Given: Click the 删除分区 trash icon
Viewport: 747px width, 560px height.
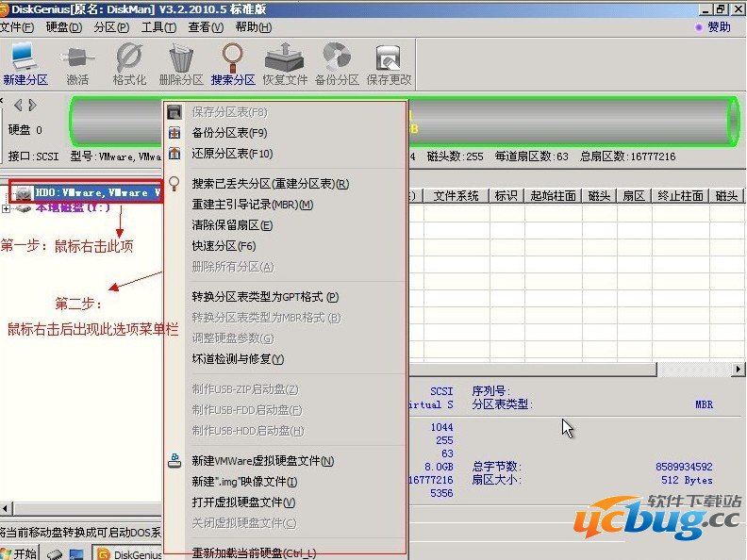Looking at the screenshot, I should coord(181,58).
